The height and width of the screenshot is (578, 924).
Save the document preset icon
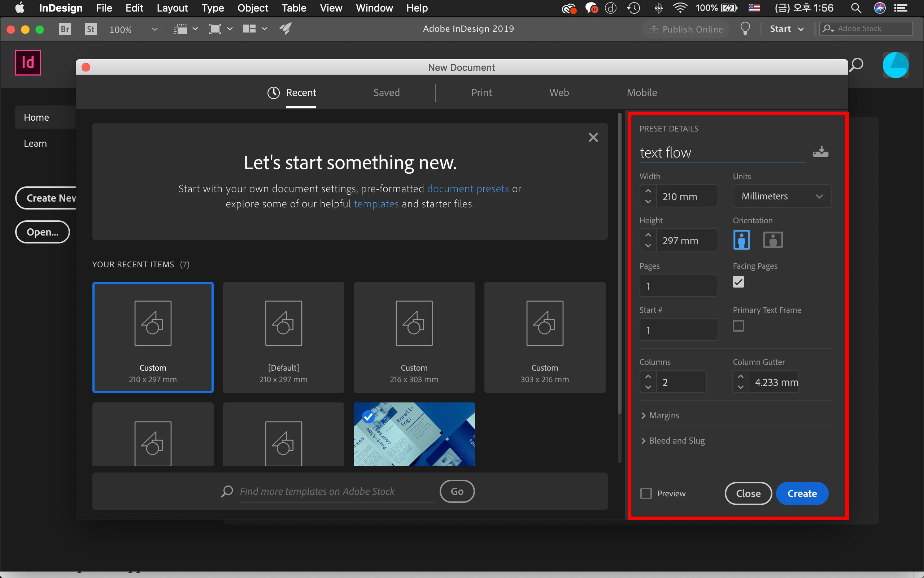point(820,152)
